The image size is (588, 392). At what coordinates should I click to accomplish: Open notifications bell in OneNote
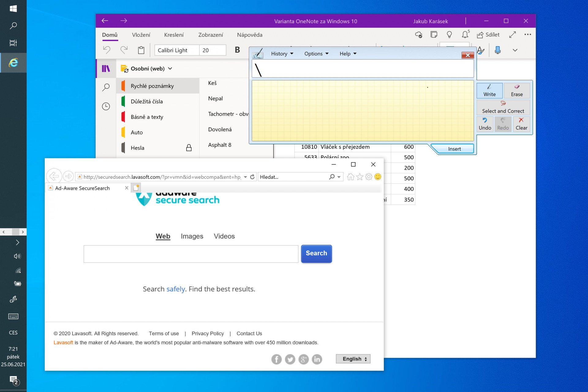tap(465, 35)
